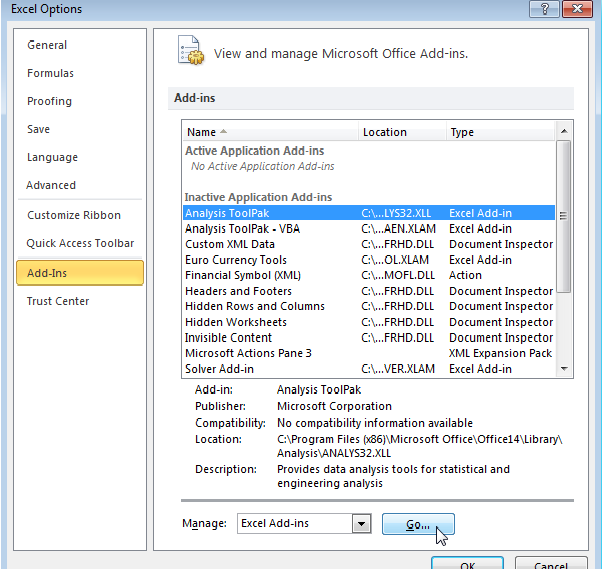Click the Action type cell
Screen dimensions: 602x569
[x=465, y=275]
